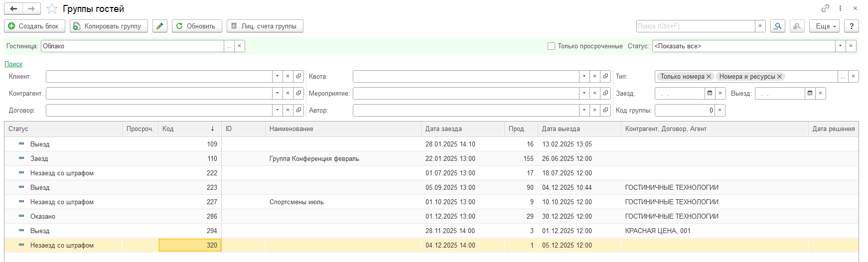
Task: Open calendar for Выезд date
Action: tap(810, 93)
